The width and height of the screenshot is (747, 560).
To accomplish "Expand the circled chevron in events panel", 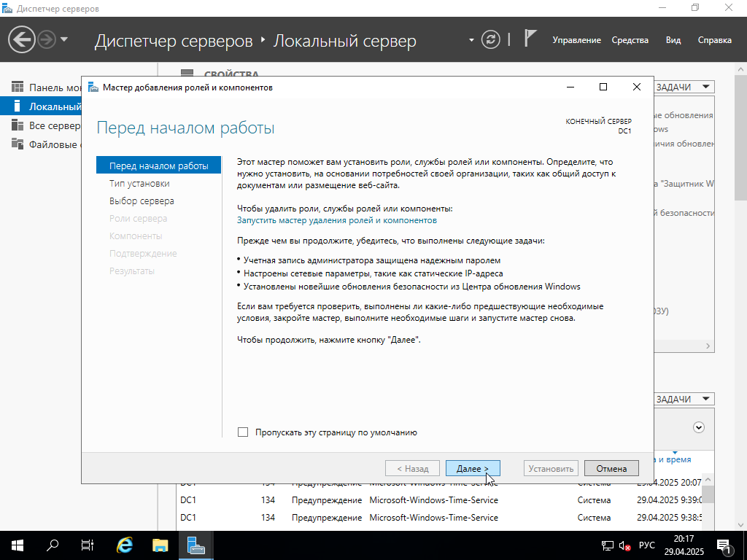I will pyautogui.click(x=698, y=427).
